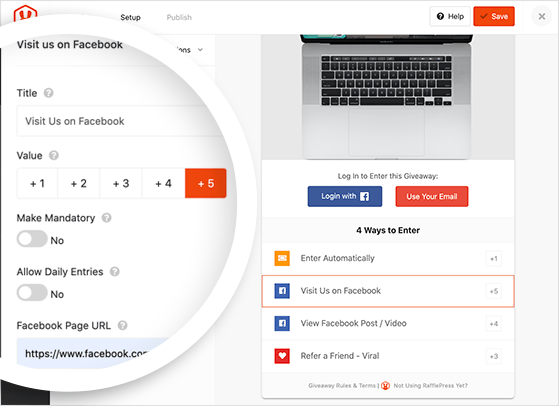
Task: Click the Title help question icon
Action: pos(48,93)
